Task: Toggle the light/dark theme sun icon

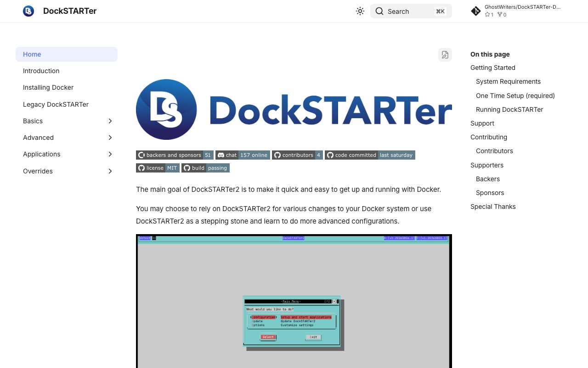Action: 360,11
